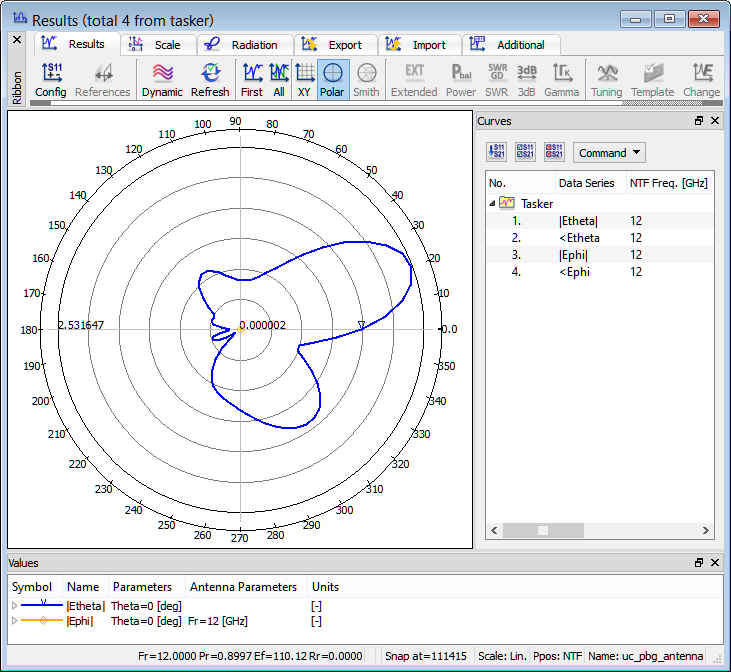Undock the Curves panel with float icon
Screen dimensions: 731x672
click(699, 120)
